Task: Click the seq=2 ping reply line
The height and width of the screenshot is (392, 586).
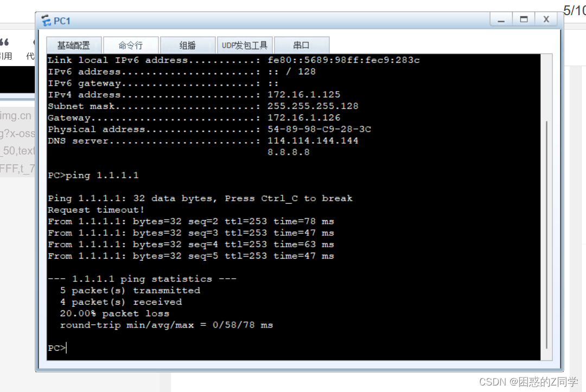Action: (x=190, y=221)
